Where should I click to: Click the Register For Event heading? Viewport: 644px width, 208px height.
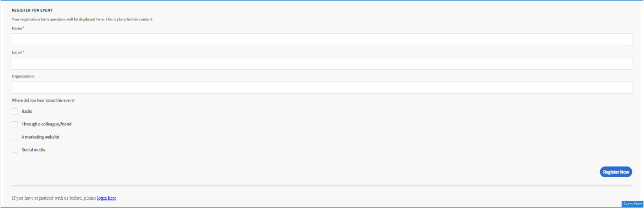click(32, 10)
